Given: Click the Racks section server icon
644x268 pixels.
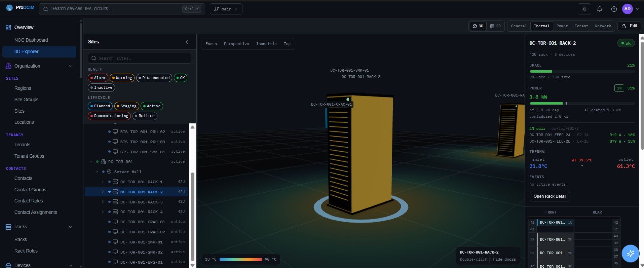Looking at the screenshot, I should (8, 227).
